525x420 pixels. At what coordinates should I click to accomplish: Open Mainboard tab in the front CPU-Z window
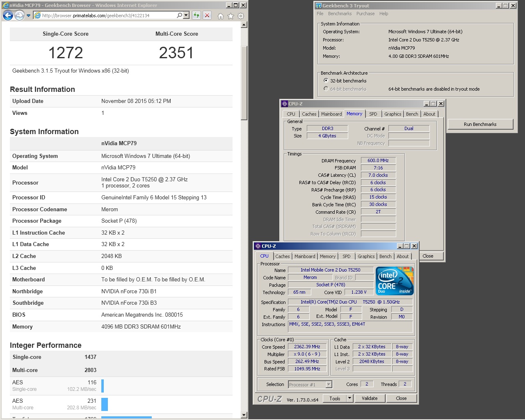pyautogui.click(x=305, y=256)
